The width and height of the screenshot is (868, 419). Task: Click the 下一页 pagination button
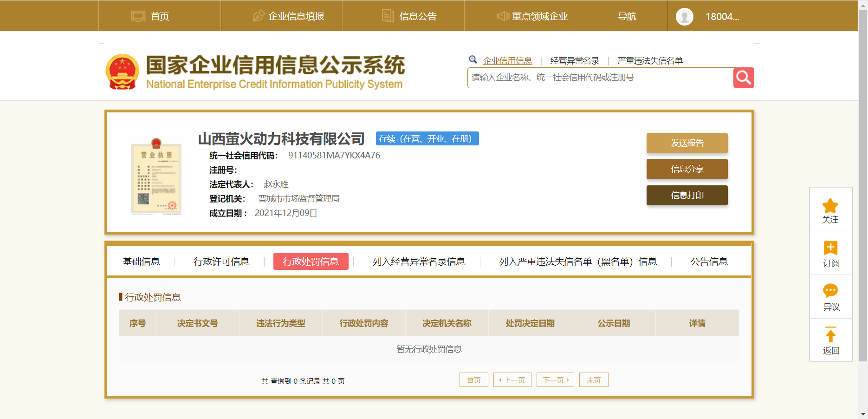(555, 380)
